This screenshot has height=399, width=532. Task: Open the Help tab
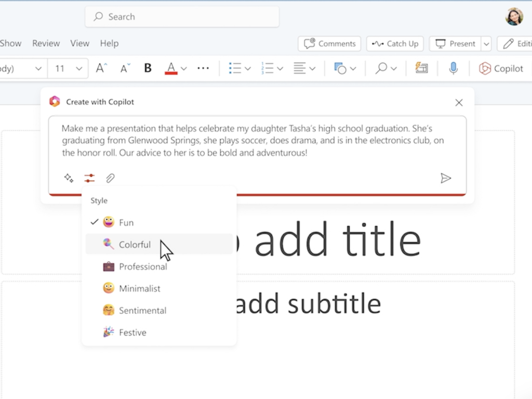[x=109, y=44]
